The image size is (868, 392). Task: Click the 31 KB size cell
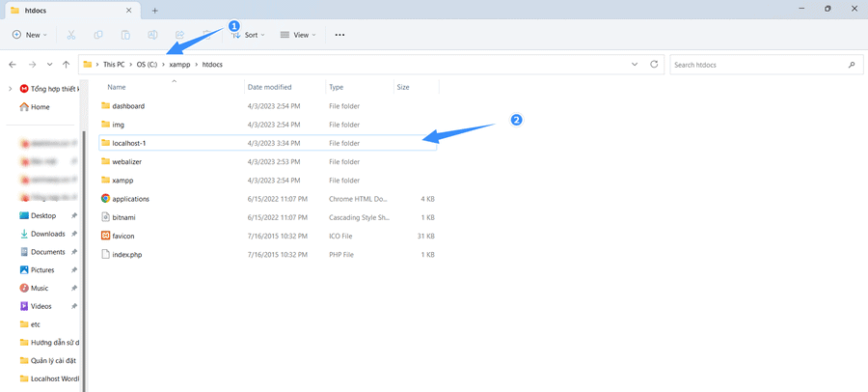pos(425,237)
